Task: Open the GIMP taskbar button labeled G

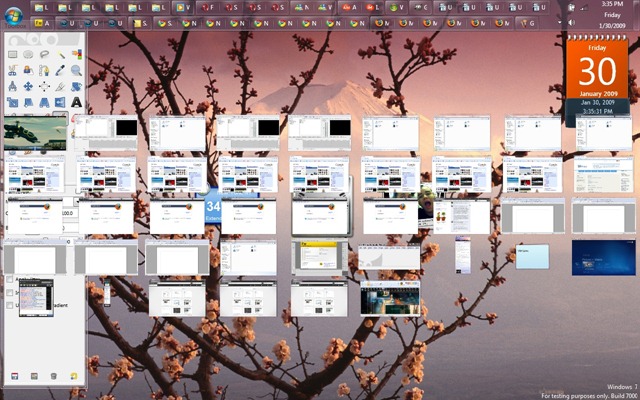Action: (528, 23)
